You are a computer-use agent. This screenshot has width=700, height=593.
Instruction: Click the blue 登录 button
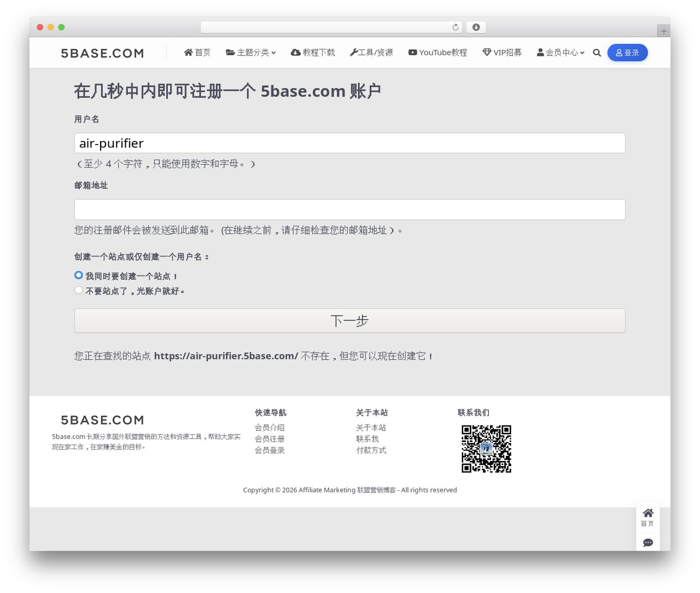pos(627,53)
